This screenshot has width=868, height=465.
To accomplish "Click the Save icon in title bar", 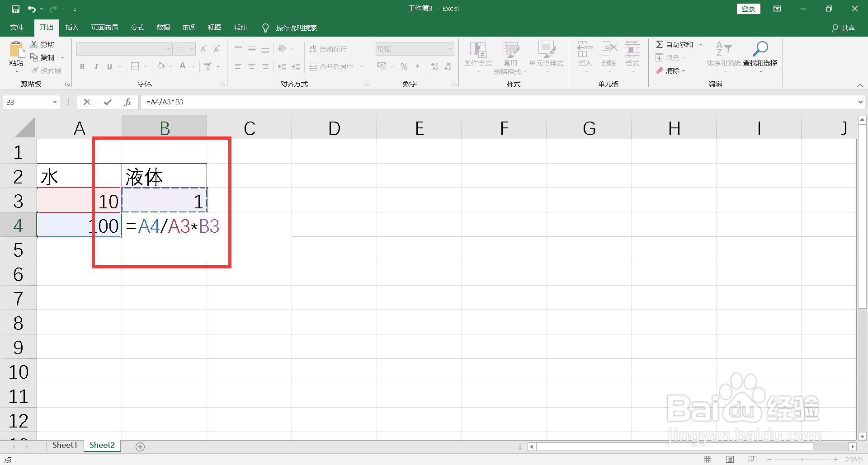I will pyautogui.click(x=16, y=9).
